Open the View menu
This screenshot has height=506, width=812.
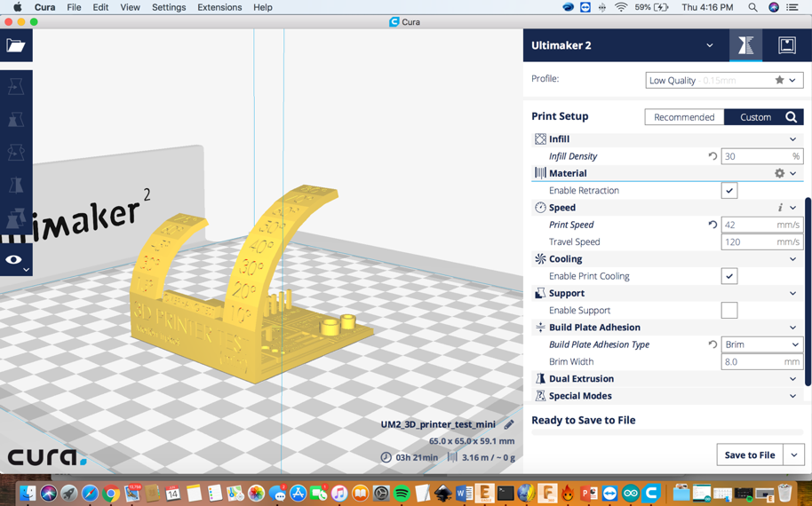click(130, 7)
